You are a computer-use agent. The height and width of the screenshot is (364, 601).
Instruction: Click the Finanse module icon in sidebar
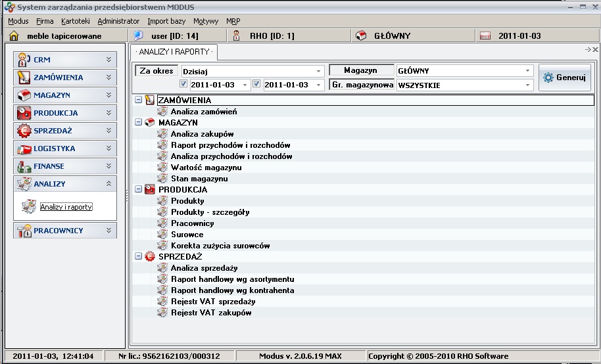(24, 166)
